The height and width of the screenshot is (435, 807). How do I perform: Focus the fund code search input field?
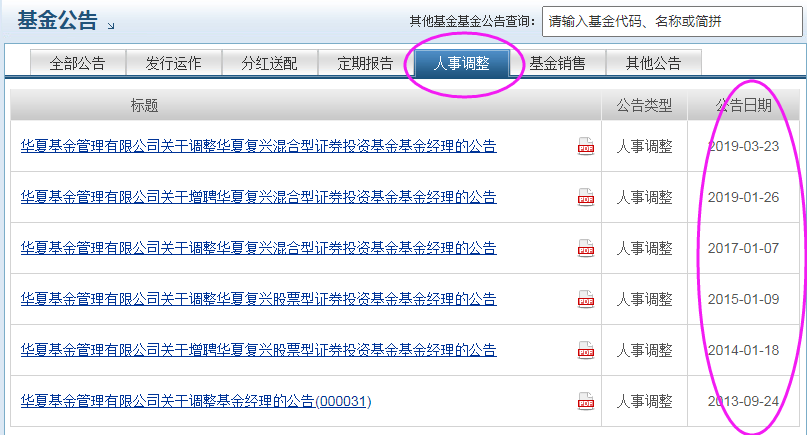pos(672,22)
